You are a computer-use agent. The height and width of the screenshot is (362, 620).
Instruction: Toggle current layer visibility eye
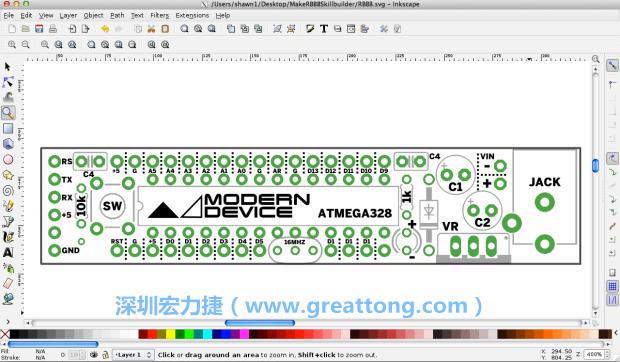[94, 355]
